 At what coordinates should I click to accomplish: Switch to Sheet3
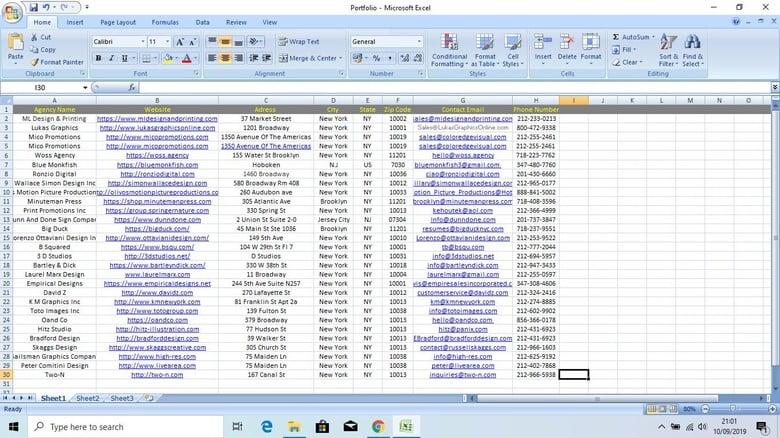coord(122,398)
